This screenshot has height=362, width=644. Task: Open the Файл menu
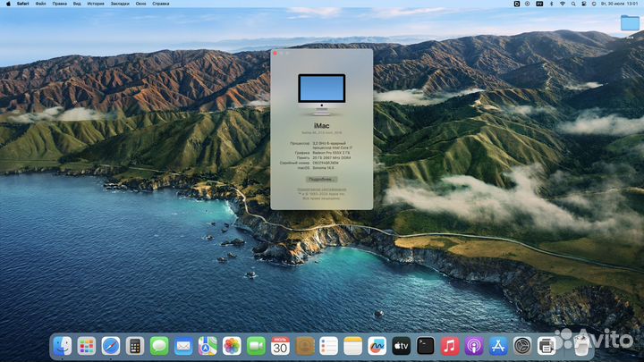coord(40,4)
